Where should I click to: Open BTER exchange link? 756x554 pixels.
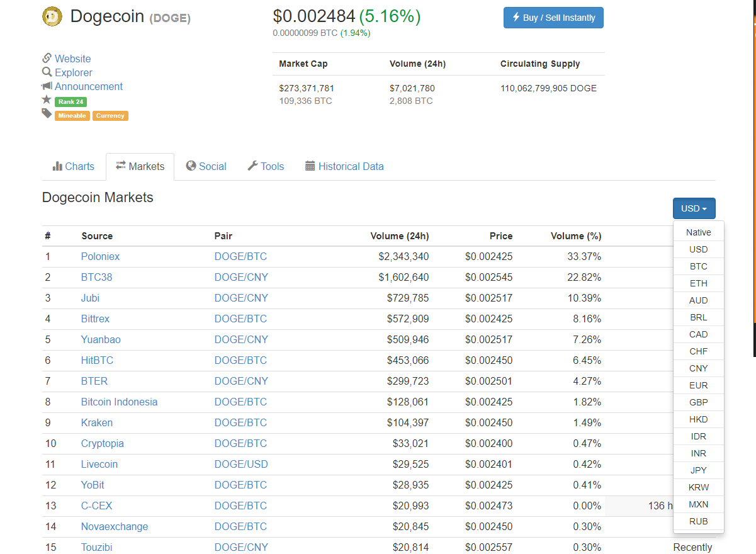point(94,381)
